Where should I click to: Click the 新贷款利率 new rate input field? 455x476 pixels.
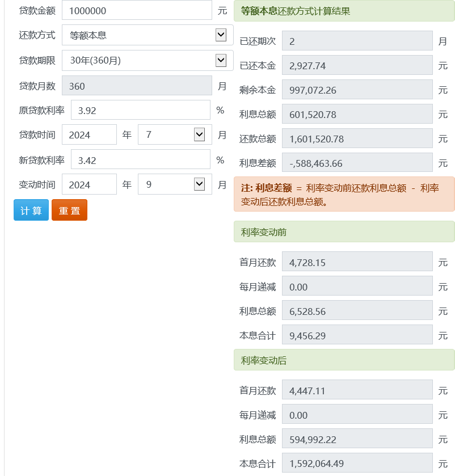[x=140, y=160]
